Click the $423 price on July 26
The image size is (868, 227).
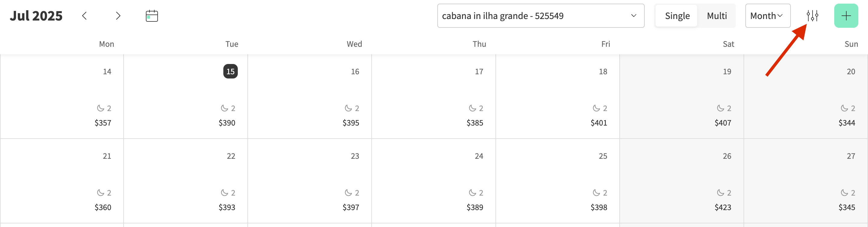[723, 207]
